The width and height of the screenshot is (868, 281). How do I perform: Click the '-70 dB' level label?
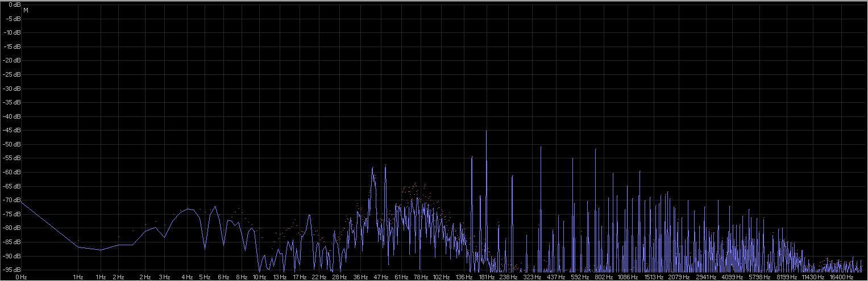(x=12, y=200)
